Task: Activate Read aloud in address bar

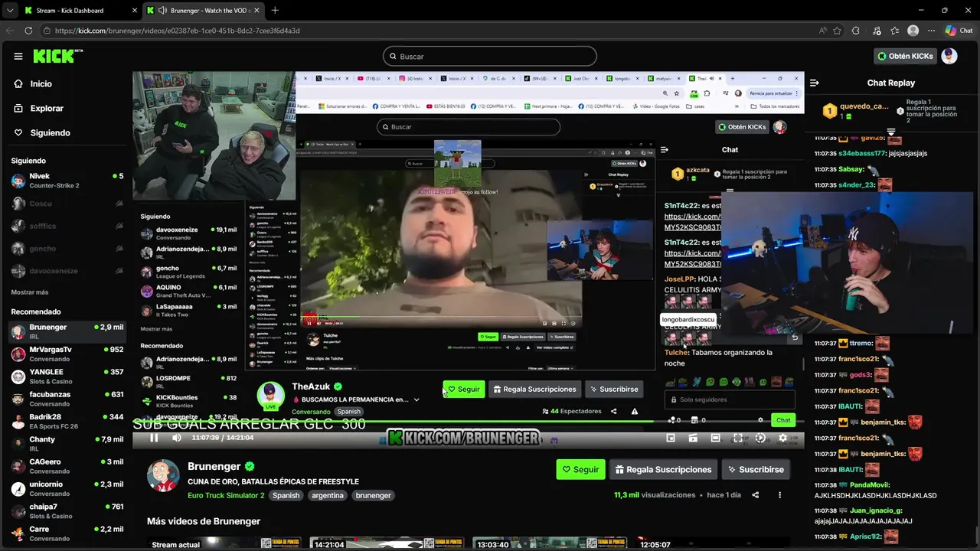Action: (822, 31)
